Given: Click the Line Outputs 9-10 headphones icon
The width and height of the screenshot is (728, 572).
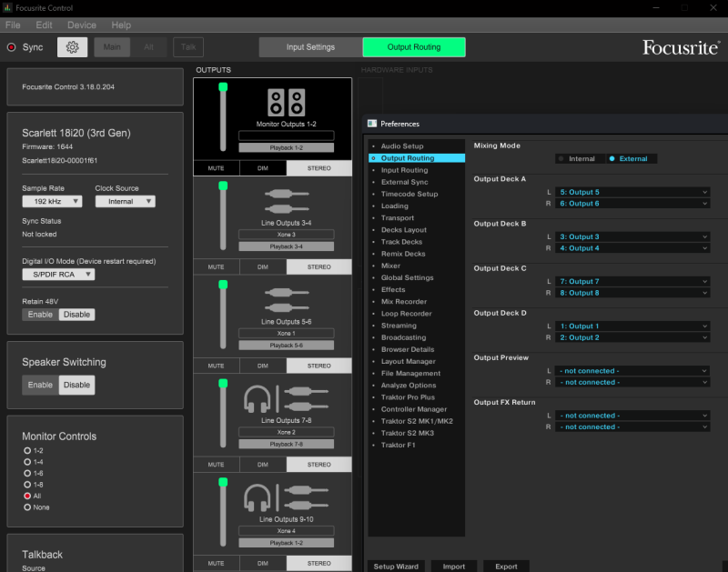Looking at the screenshot, I should (x=258, y=497).
